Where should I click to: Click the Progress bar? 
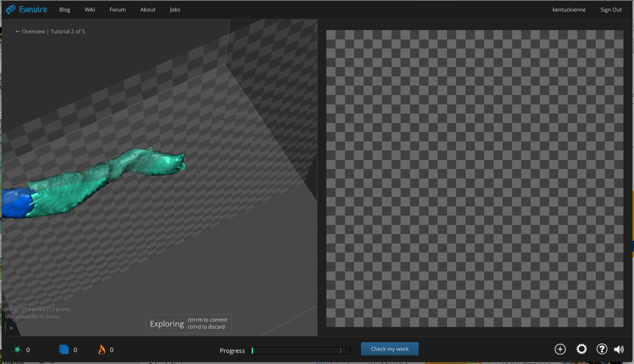[301, 350]
